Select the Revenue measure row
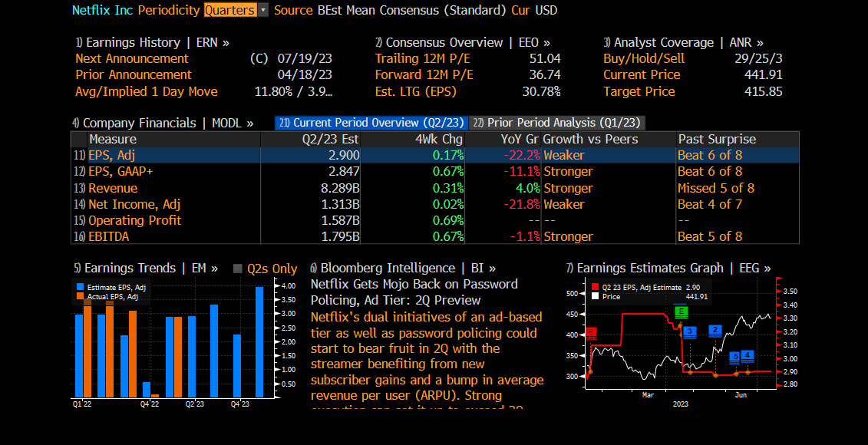Image resolution: width=868 pixels, height=445 pixels. (x=435, y=188)
